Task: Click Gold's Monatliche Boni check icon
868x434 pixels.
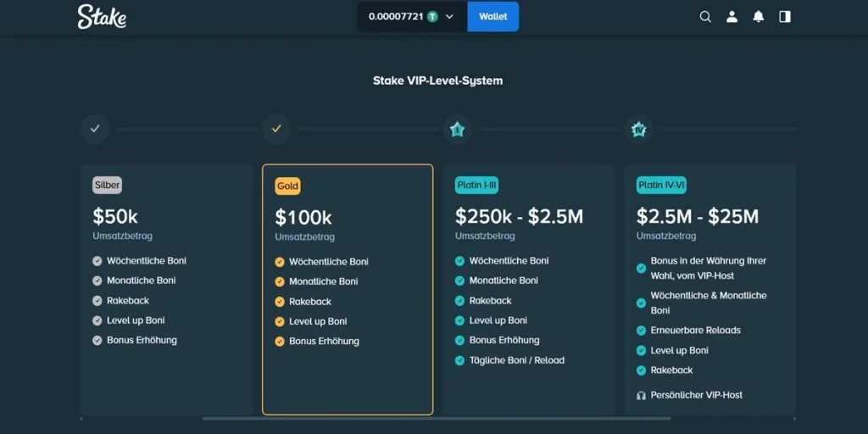Action: pyautogui.click(x=280, y=281)
